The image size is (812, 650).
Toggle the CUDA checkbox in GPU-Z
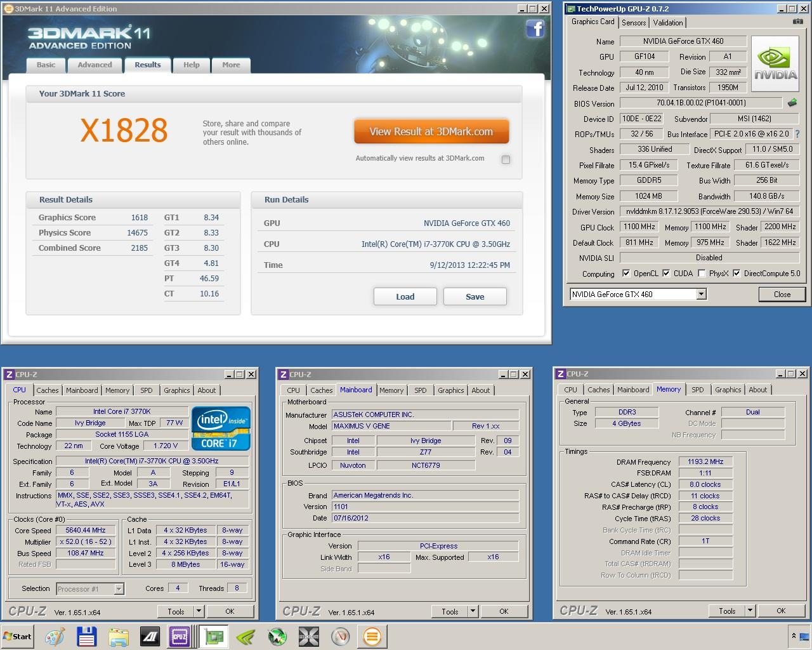point(666,274)
